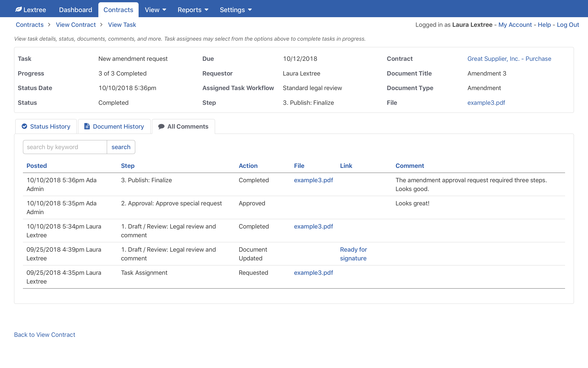588x368 pixels.
Task: Open My Account page
Action: point(515,25)
